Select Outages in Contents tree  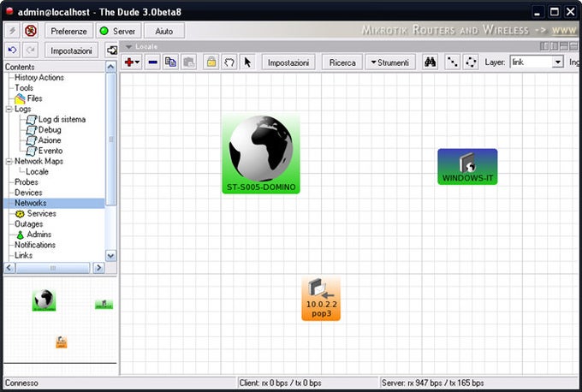[28, 224]
